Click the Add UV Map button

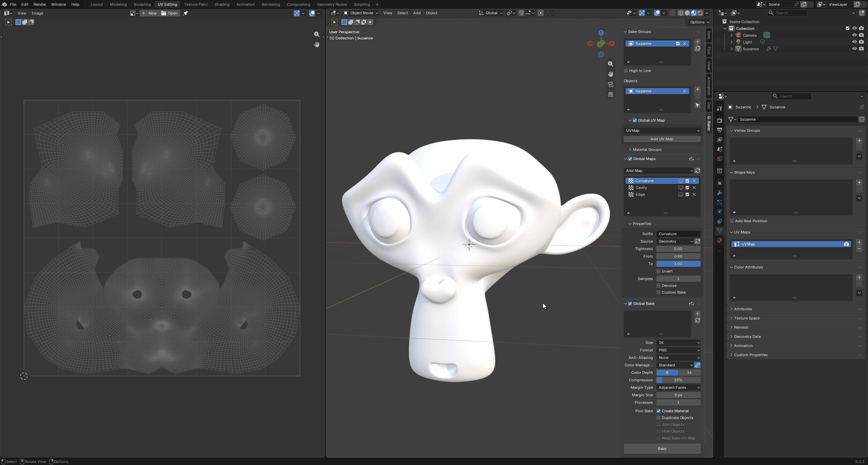pyautogui.click(x=662, y=139)
